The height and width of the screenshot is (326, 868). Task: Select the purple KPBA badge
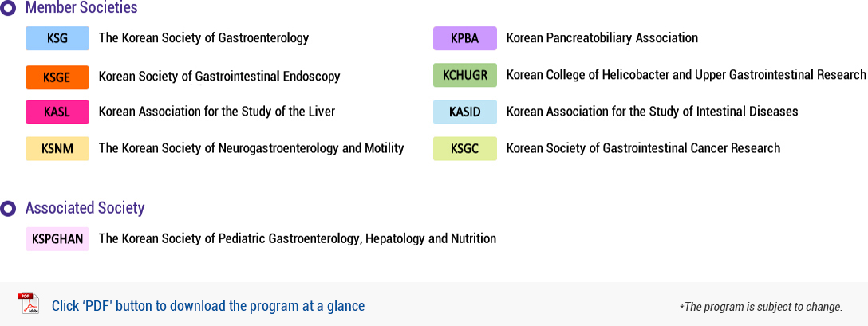pos(465,38)
